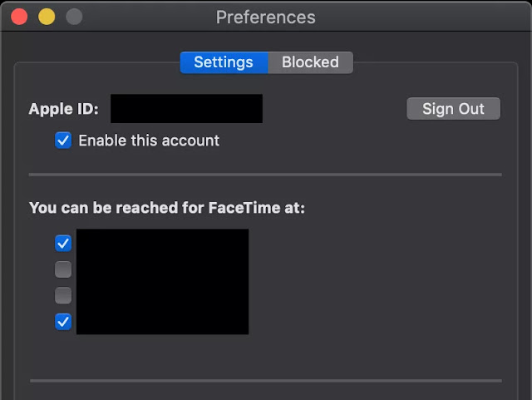Uncheck the first FaceTime contact checkbox
532x400 pixels.
click(x=63, y=243)
